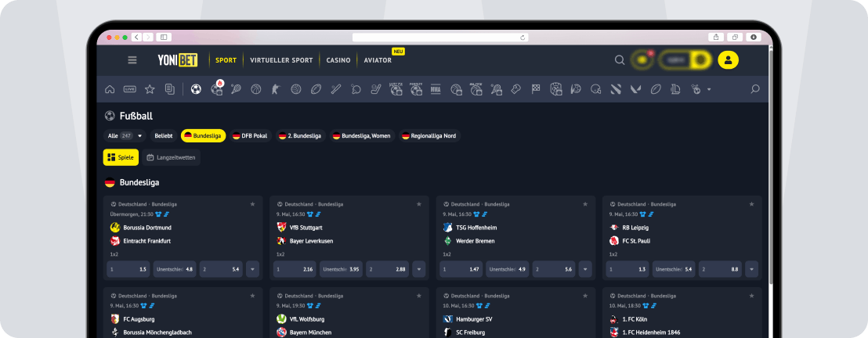This screenshot has width=868, height=338.
Task: Open the yellow user profile button
Action: pos(728,59)
